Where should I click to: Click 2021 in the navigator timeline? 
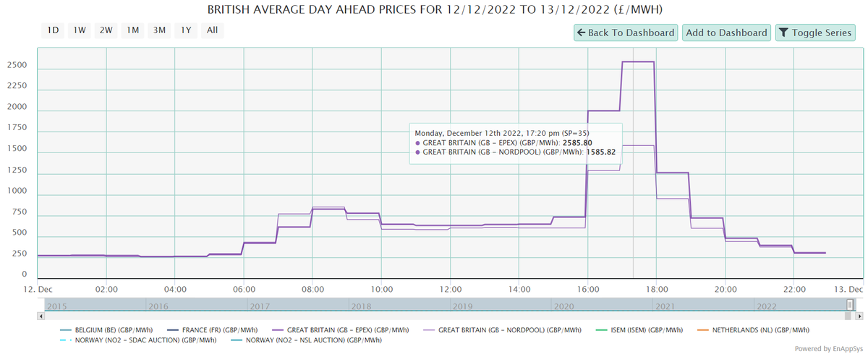tap(664, 306)
